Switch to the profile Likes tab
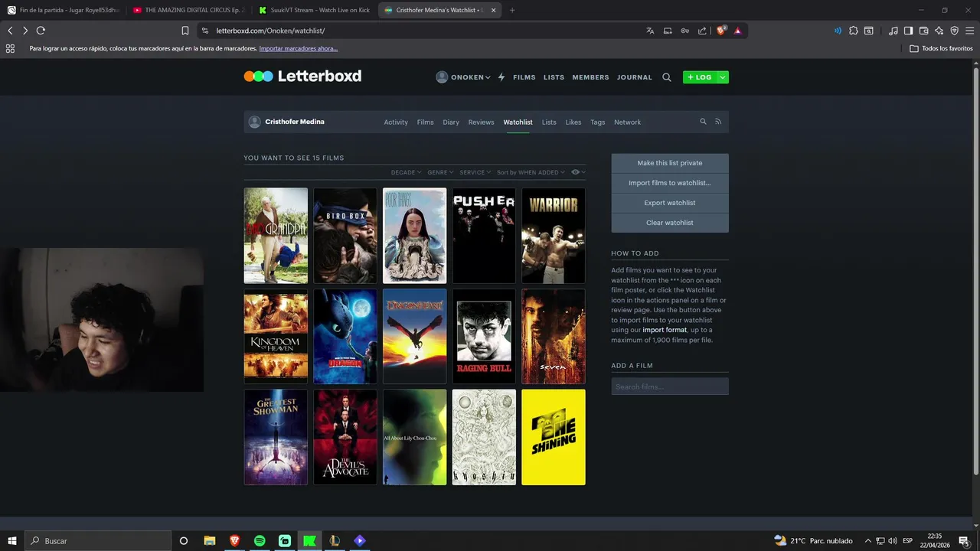The height and width of the screenshot is (551, 980). (573, 122)
